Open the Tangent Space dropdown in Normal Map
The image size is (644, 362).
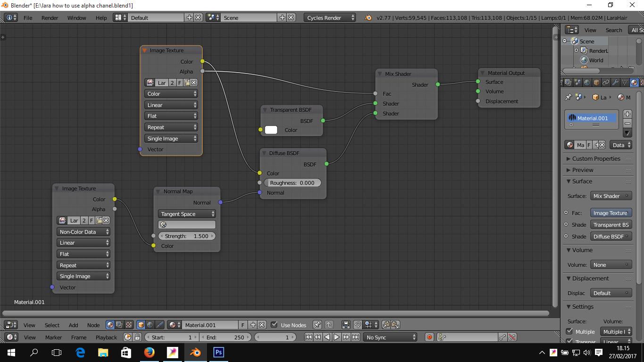tap(187, 214)
